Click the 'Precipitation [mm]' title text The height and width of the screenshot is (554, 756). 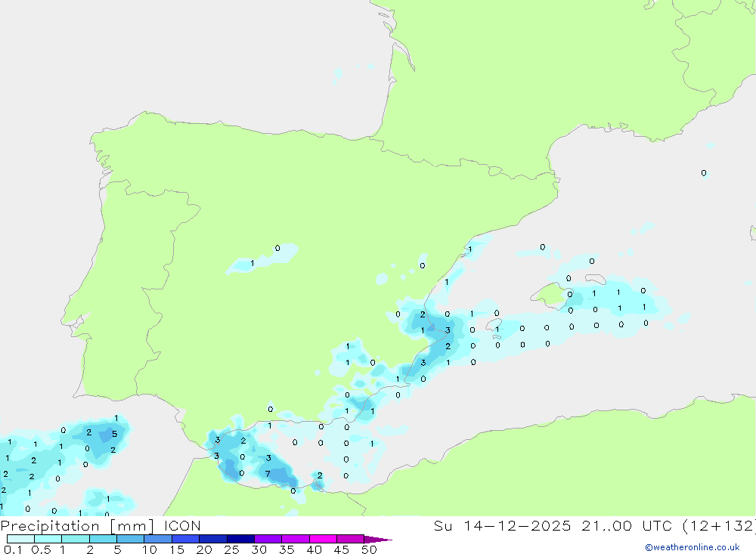pos(78,526)
